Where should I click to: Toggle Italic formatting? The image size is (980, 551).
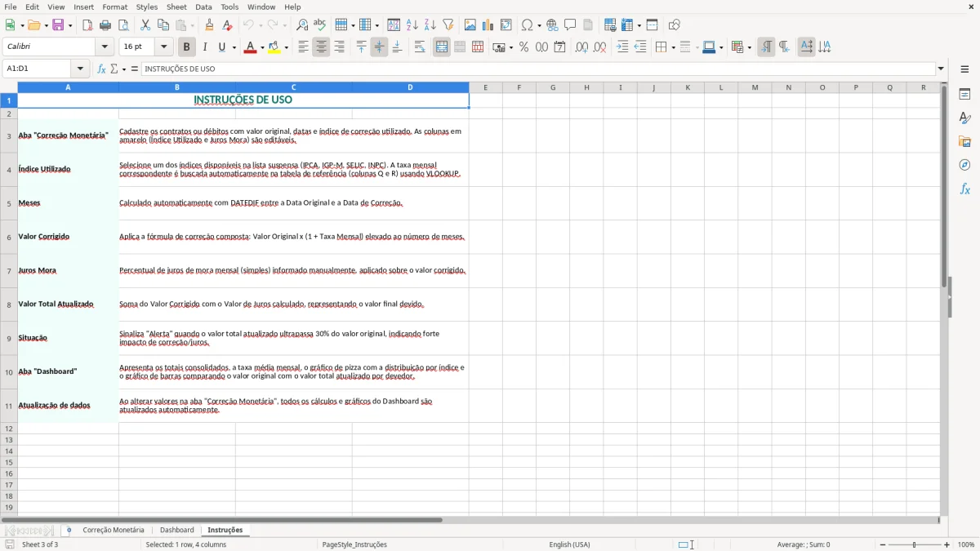(204, 47)
